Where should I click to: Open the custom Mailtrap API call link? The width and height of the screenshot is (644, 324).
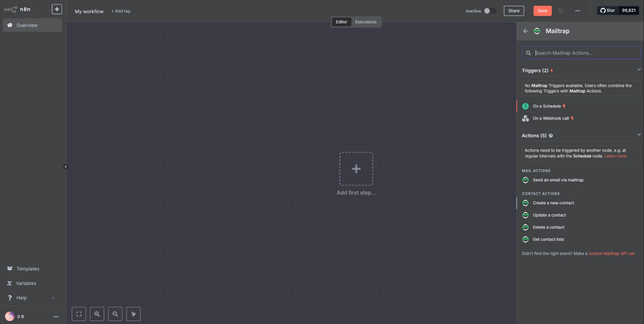[611, 254]
